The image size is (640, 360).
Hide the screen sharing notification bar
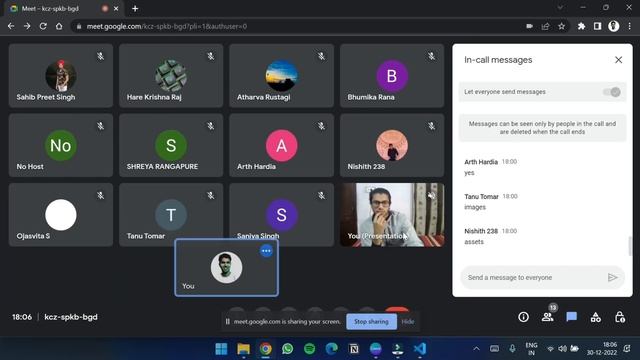(x=407, y=322)
